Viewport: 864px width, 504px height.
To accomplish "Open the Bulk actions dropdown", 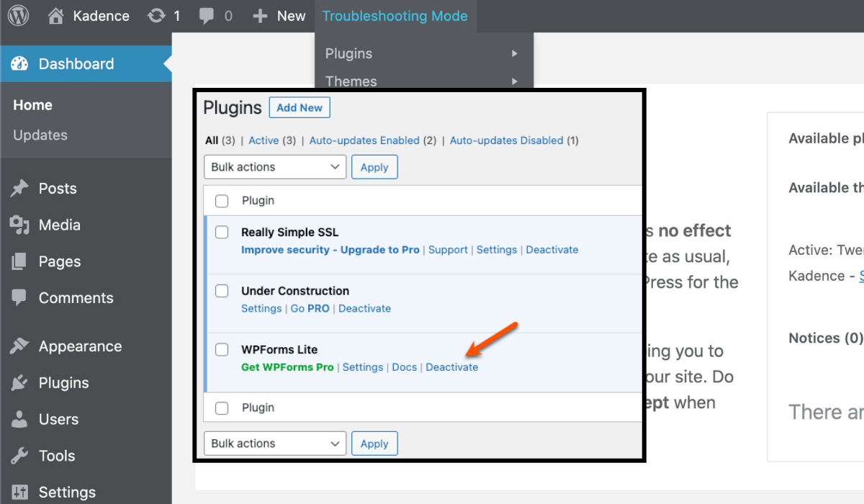I will click(x=274, y=166).
